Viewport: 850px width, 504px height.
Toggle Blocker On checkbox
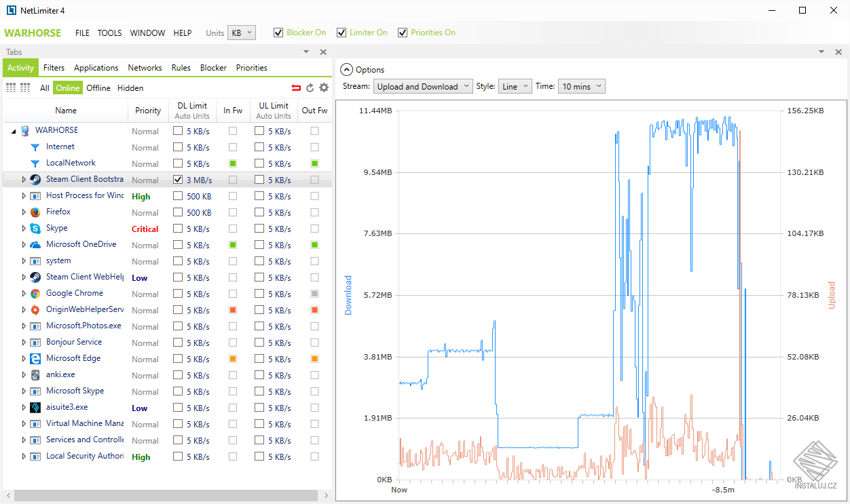278,33
